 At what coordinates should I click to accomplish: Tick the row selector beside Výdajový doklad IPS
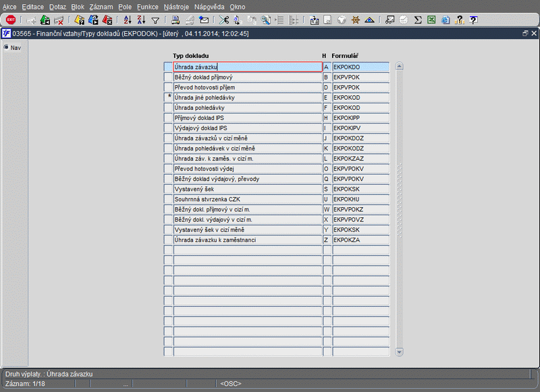168,128
